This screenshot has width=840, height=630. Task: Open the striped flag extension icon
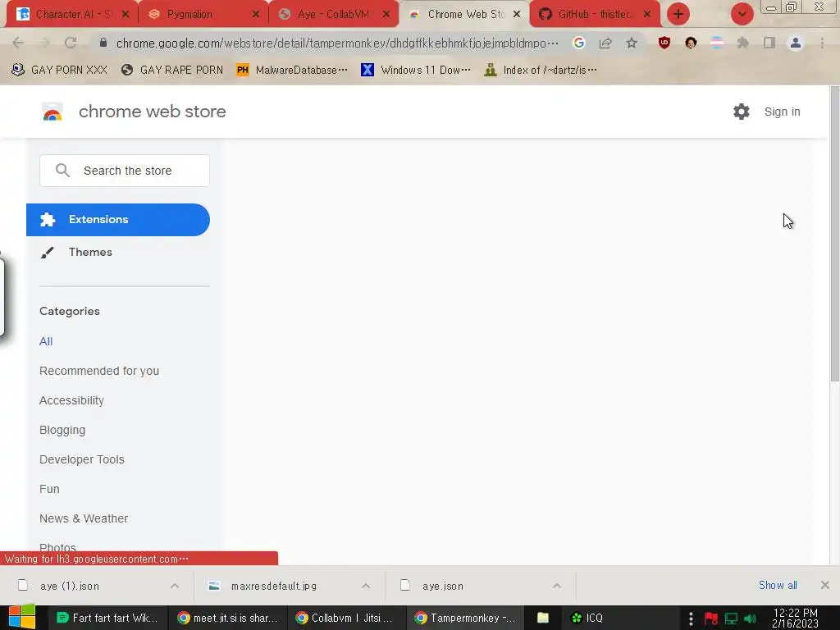[x=717, y=43]
